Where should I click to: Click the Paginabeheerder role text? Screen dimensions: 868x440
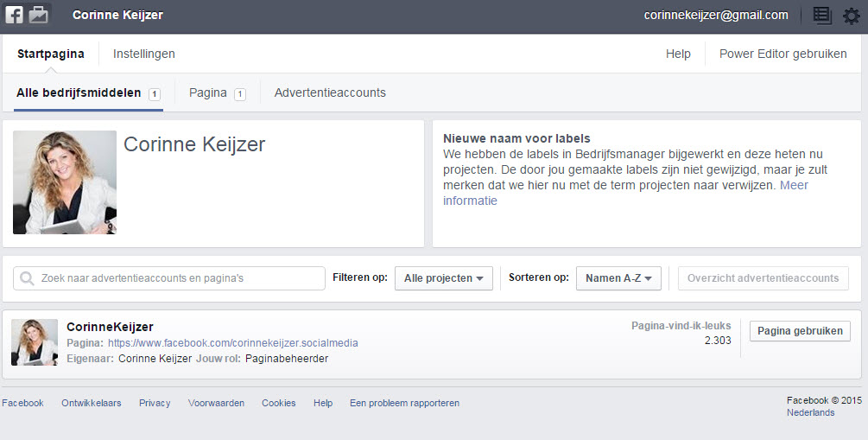pos(287,359)
